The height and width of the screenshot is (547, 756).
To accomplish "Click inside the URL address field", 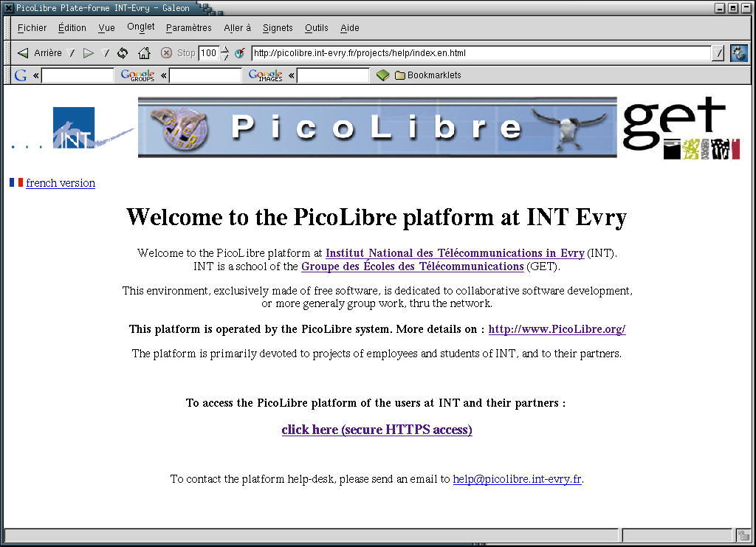I will point(480,53).
